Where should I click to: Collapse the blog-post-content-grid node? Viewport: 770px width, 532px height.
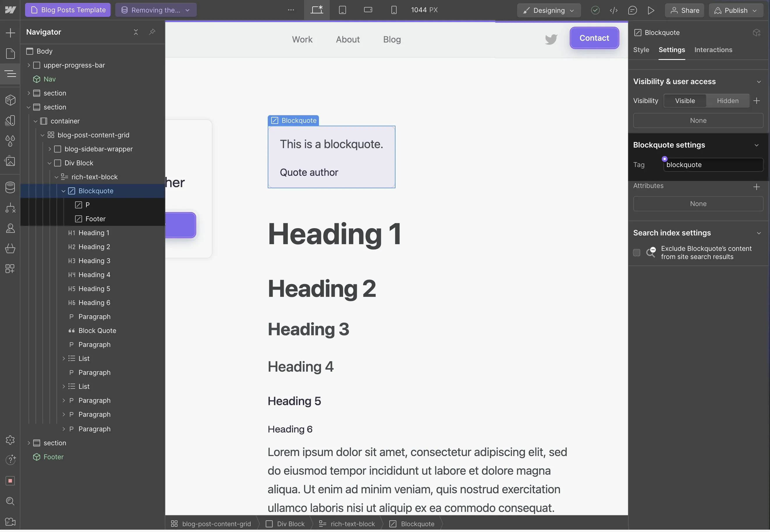click(43, 136)
